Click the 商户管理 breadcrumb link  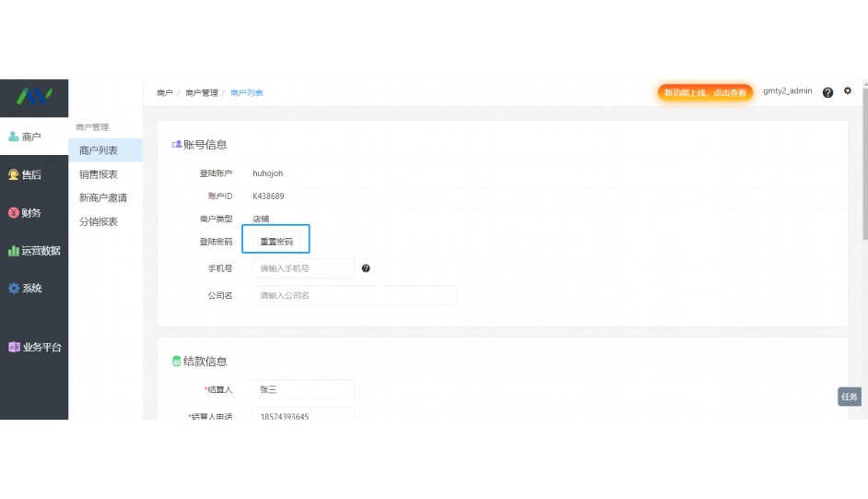[202, 92]
